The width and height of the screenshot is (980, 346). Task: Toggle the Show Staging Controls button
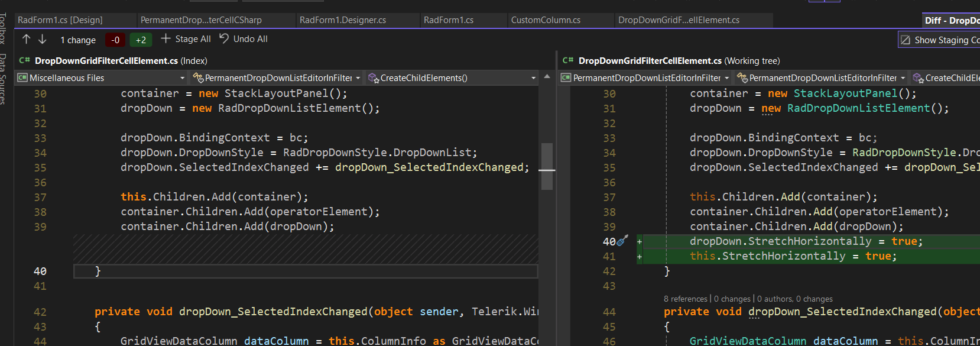point(939,40)
